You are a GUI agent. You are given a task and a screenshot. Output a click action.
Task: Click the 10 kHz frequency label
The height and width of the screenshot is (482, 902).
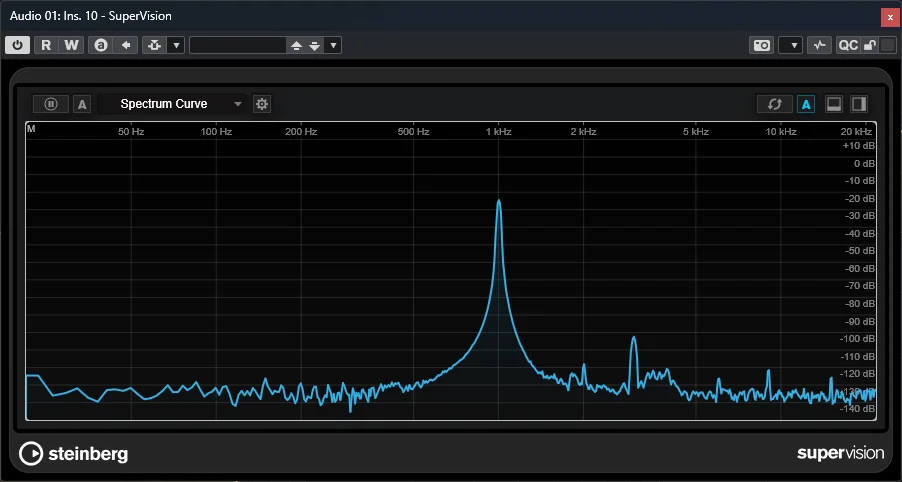pos(781,132)
